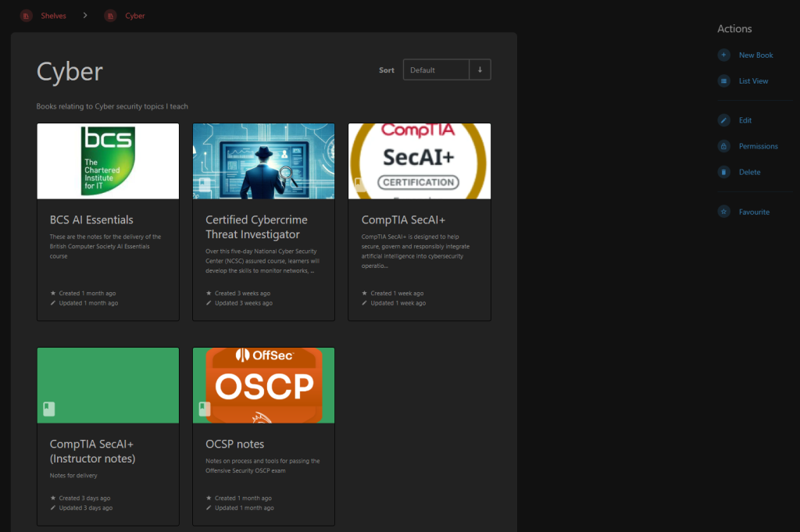
Task: Click 'Created 3 weeks ago' text
Action: [242, 293]
